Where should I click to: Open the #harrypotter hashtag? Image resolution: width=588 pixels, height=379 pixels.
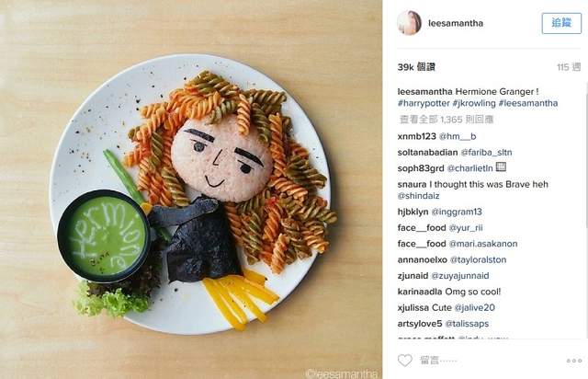pos(424,103)
